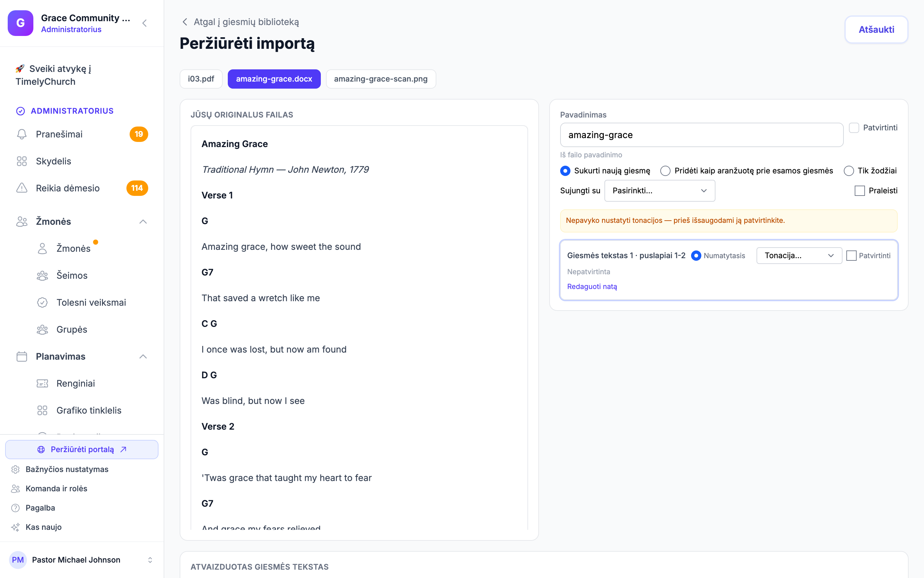924x578 pixels.
Task: Click the Pagalba question mark icon
Action: click(x=15, y=508)
